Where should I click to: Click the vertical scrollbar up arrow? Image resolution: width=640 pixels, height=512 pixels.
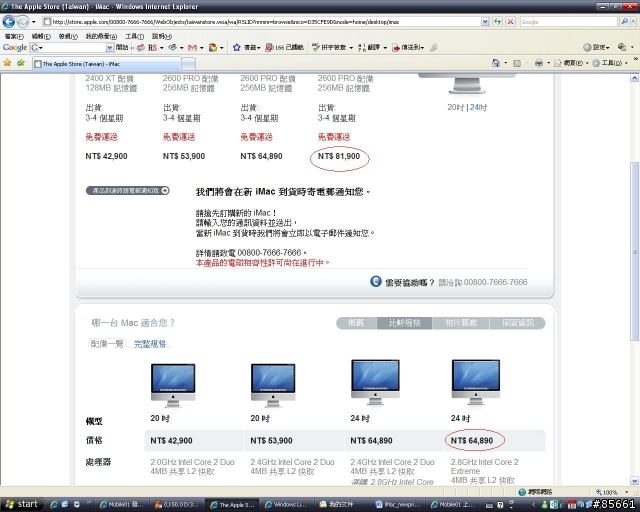[x=634, y=78]
